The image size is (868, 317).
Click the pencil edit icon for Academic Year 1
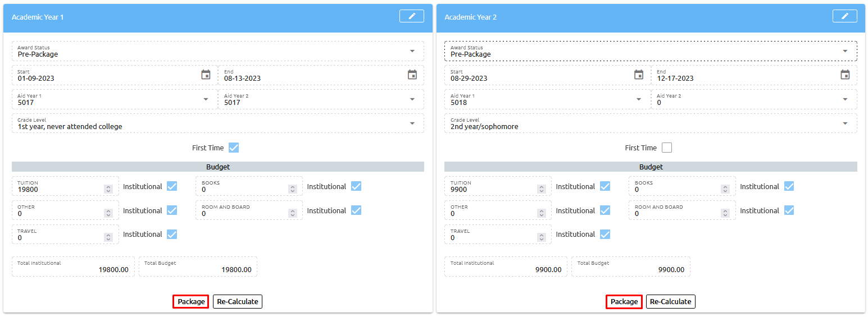411,16
